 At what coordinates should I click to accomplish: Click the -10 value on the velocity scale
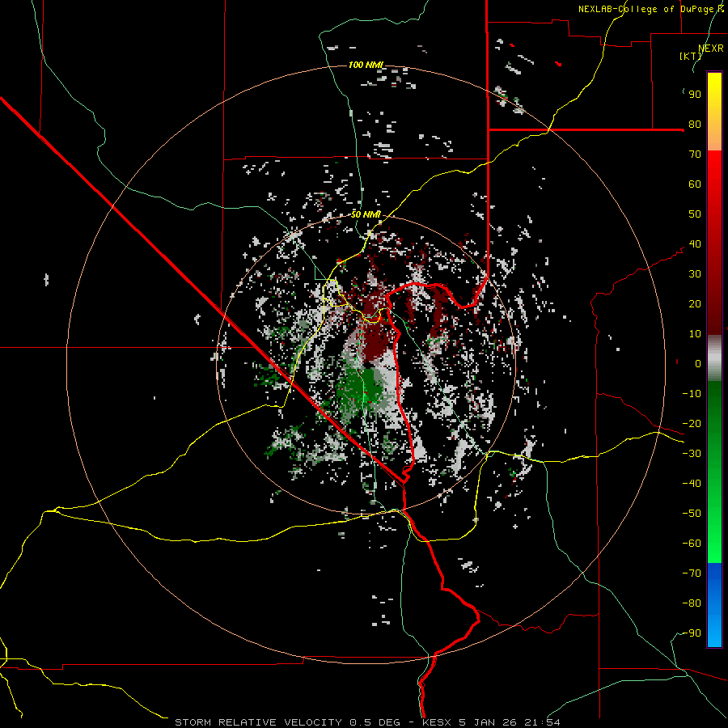click(692, 394)
